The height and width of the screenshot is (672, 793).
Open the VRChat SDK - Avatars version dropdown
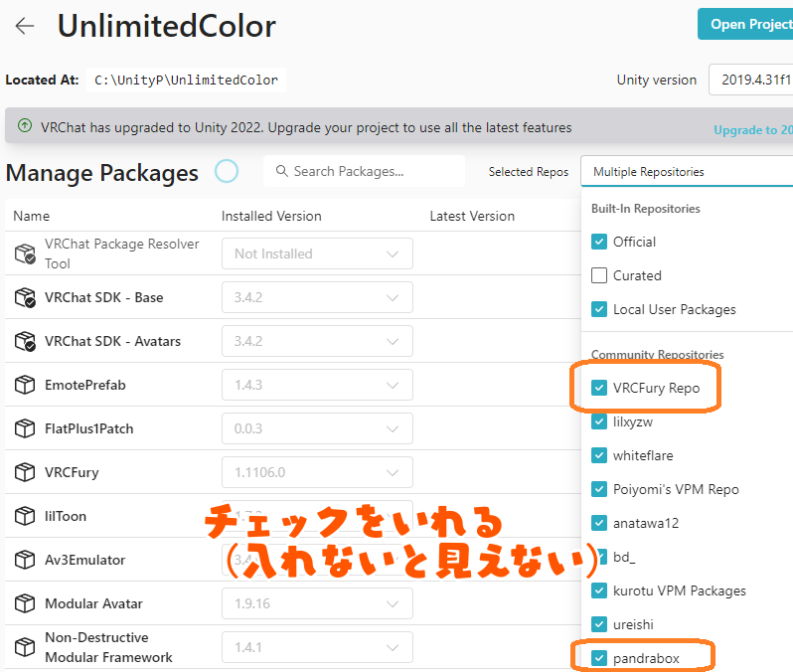317,341
